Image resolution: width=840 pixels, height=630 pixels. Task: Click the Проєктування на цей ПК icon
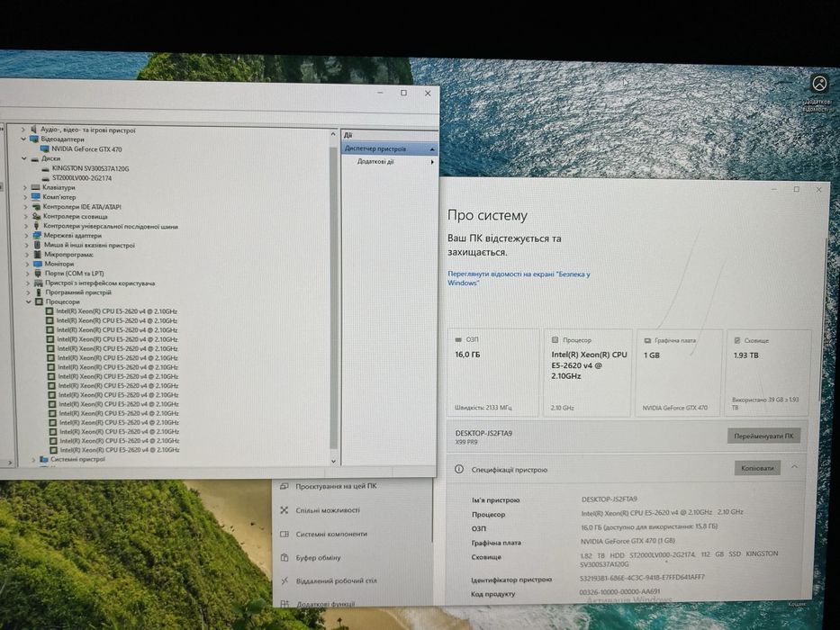[285, 486]
